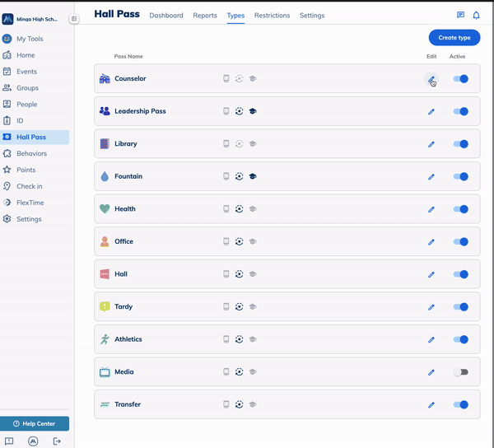Turn off the Leadership Pass active toggle
This screenshot has height=448, width=494.
point(460,111)
